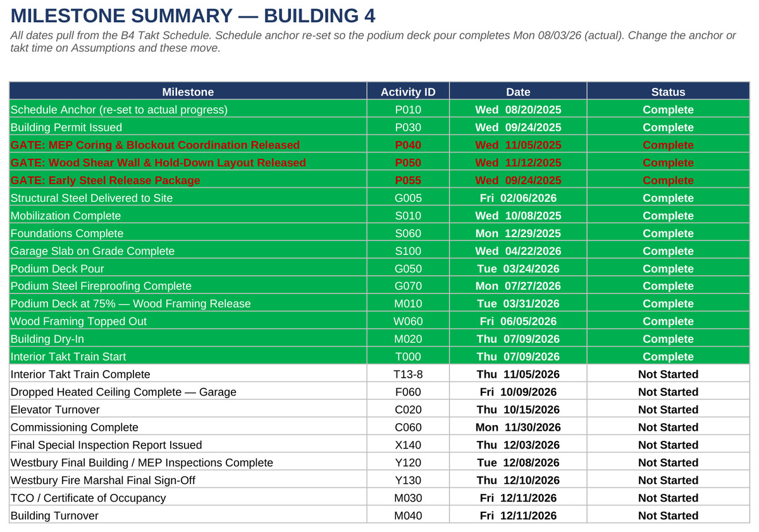
Task: Click activity ID 'X140'
Action: point(408,445)
